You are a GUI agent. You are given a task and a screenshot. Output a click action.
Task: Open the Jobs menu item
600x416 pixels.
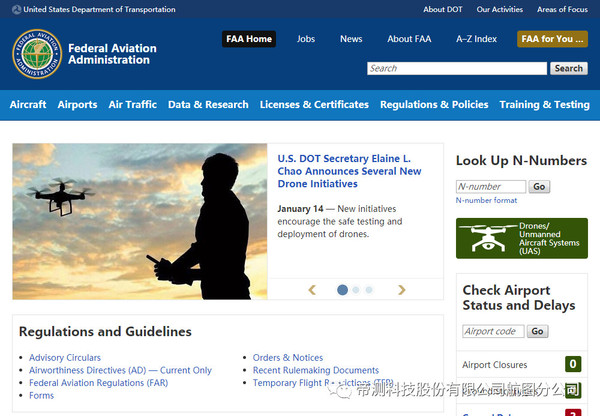coord(306,39)
